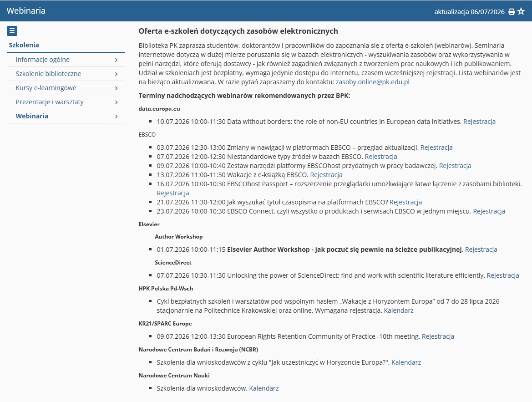Expand Prezentacje i warsztaty chevron arrow

(117, 102)
